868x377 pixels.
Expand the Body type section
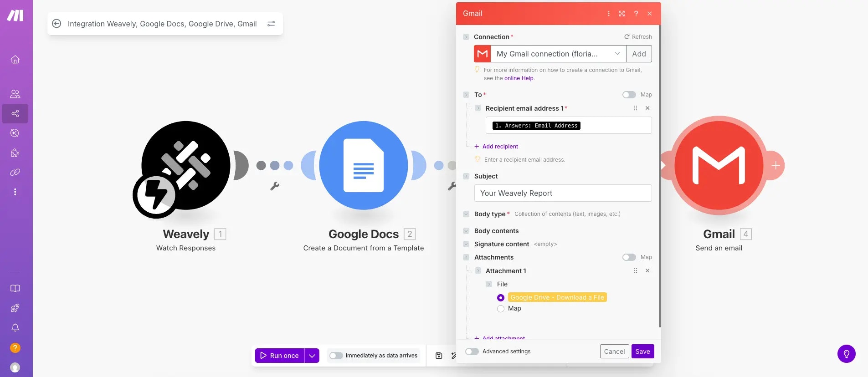point(466,214)
